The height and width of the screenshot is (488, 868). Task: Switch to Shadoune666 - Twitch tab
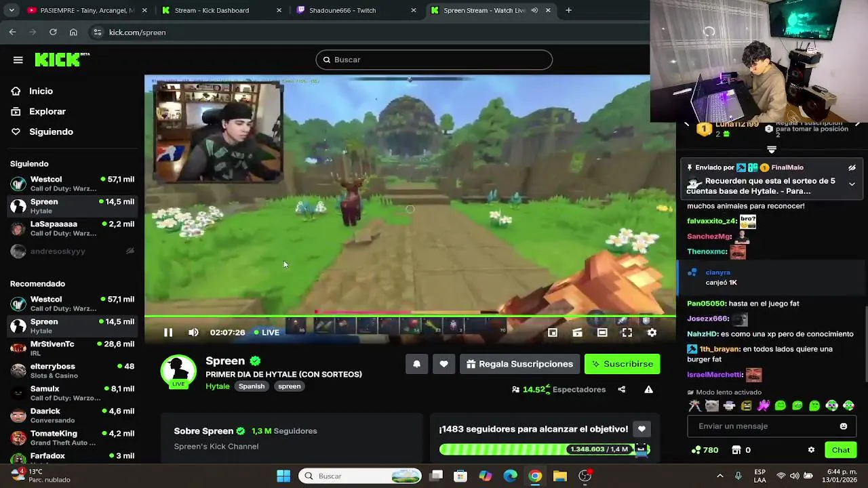point(357,10)
